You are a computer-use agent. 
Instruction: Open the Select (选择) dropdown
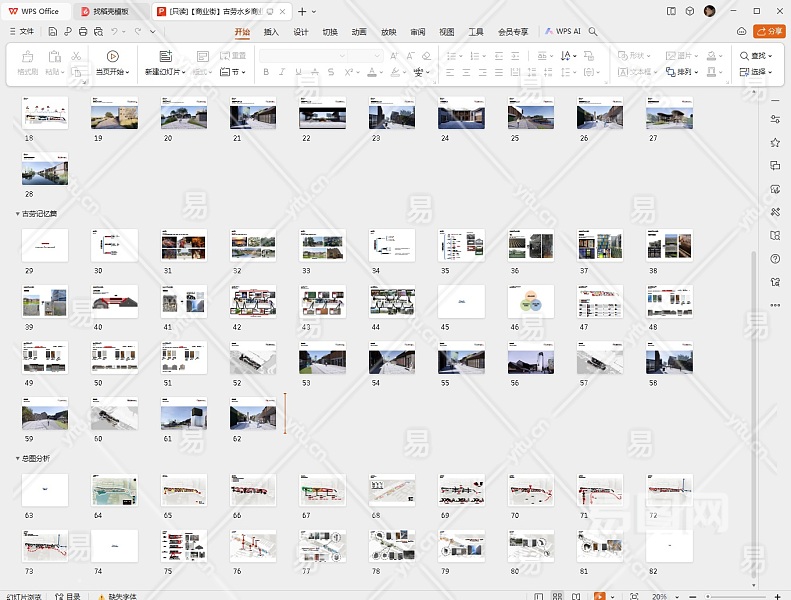[x=758, y=72]
